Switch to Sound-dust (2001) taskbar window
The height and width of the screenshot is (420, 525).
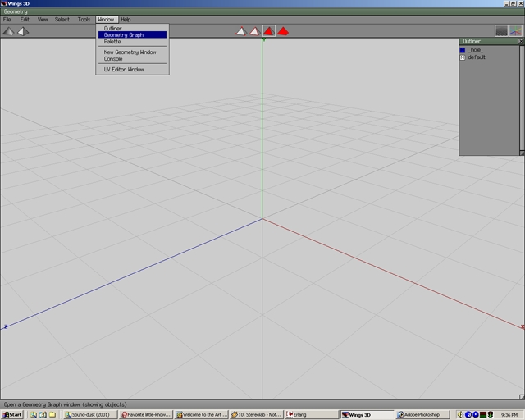click(90, 414)
